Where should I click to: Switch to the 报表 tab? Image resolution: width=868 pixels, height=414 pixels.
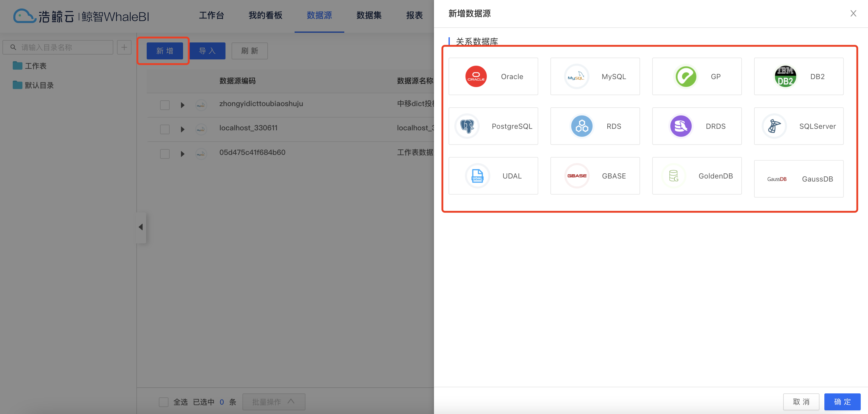[415, 15]
